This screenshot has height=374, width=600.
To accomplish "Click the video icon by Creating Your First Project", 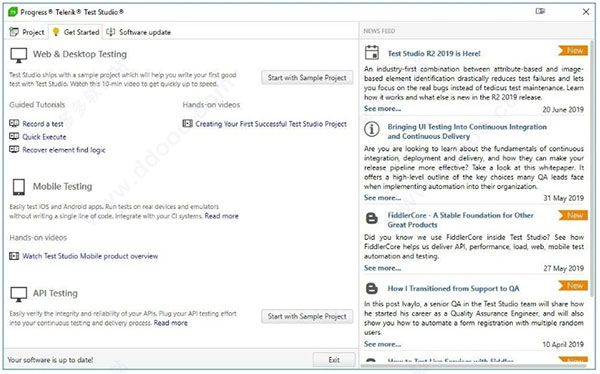I will (x=188, y=123).
